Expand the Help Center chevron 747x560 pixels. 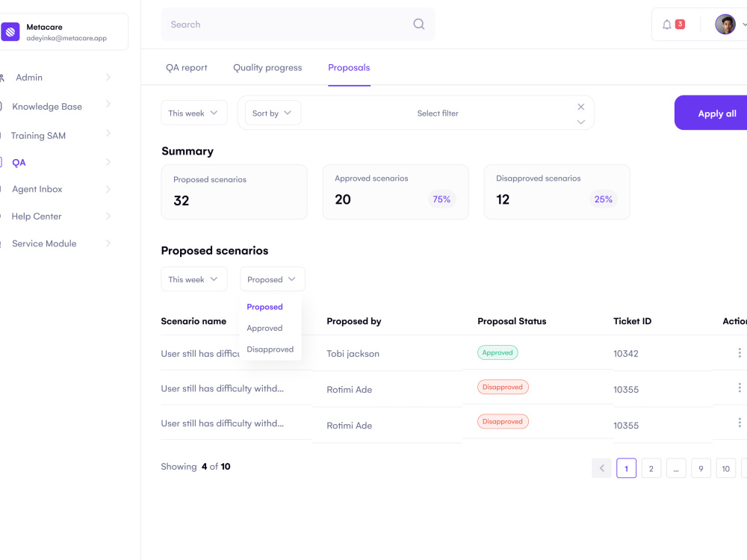click(x=108, y=217)
